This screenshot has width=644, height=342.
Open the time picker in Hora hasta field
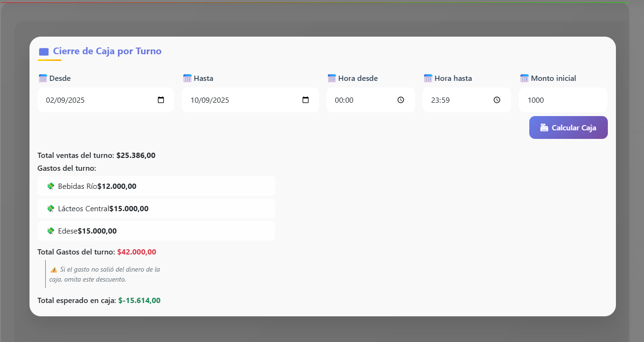click(x=497, y=100)
